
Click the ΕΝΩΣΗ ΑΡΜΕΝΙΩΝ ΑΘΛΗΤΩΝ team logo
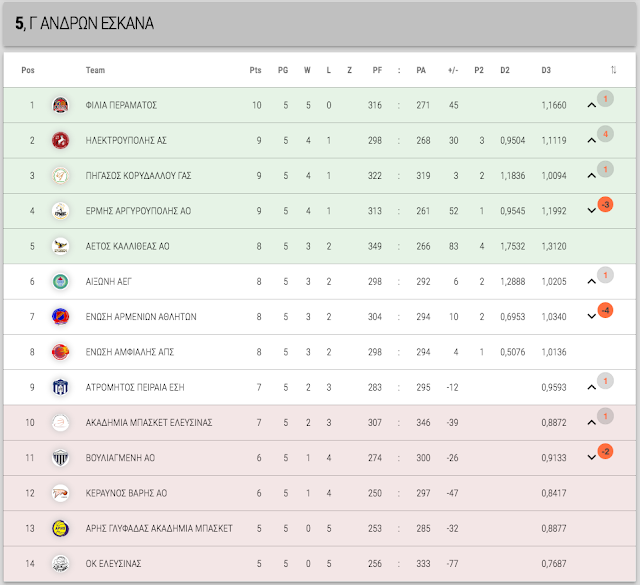[60, 317]
